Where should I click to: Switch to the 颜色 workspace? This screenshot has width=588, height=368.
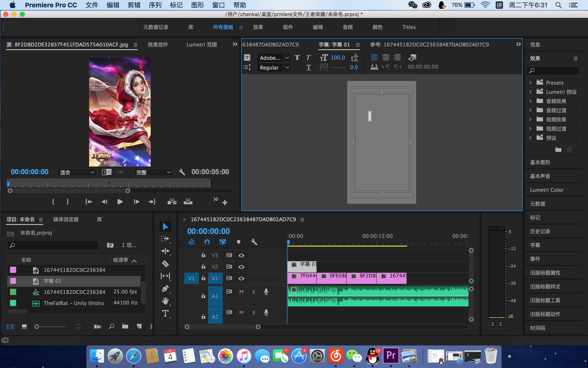377,27
